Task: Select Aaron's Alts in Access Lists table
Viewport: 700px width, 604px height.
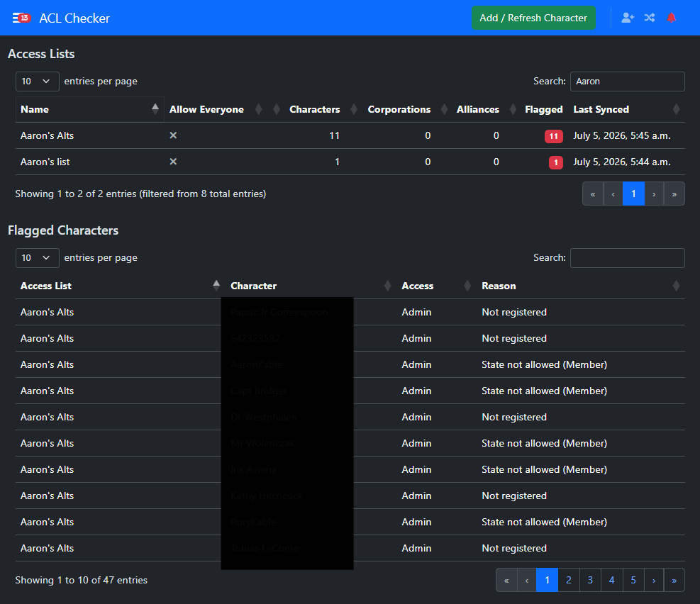Action: coord(47,135)
